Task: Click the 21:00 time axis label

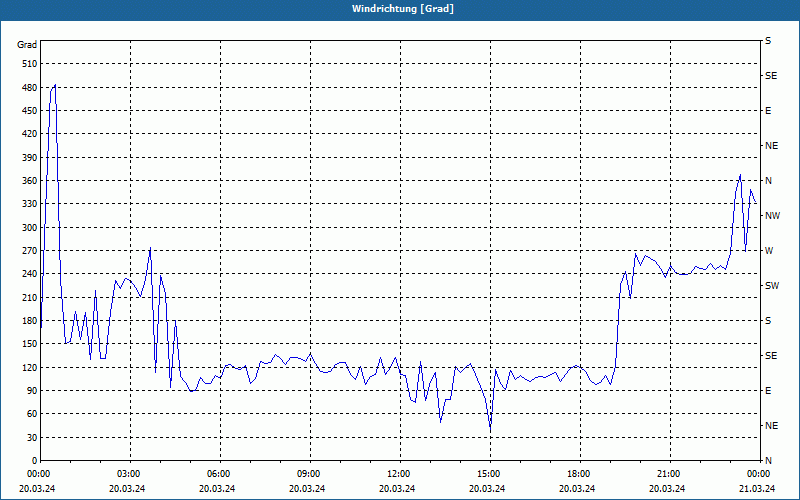Action: [667, 474]
